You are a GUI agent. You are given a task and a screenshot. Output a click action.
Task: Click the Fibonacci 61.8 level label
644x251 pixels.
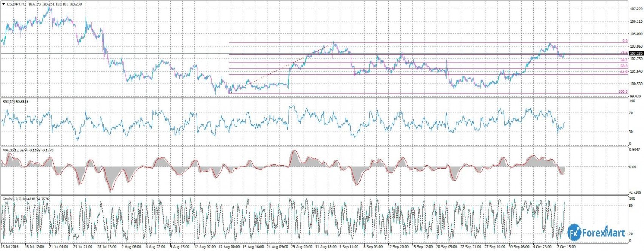pos(624,73)
